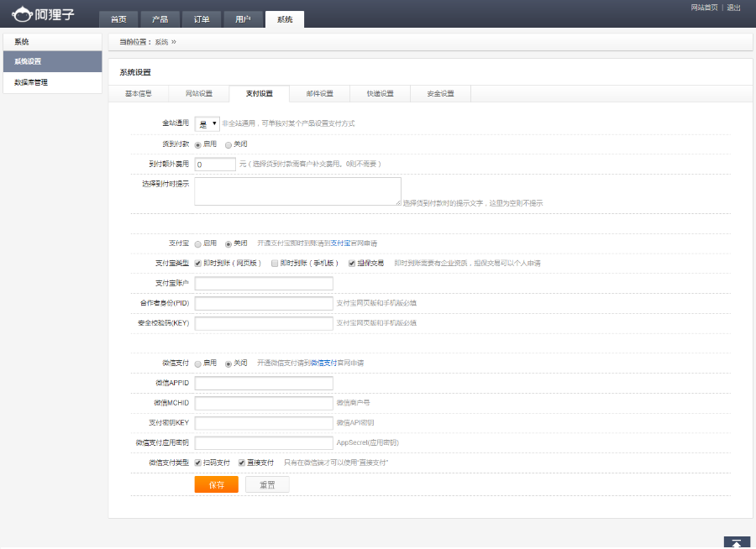Uncheck the 担保交易 checkbox

352,264
